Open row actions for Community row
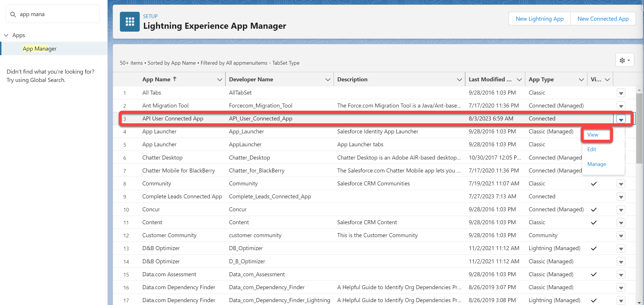 coord(621,184)
